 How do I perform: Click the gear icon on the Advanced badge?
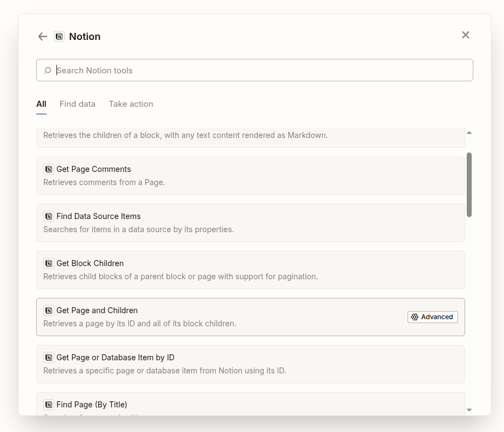click(x=415, y=316)
